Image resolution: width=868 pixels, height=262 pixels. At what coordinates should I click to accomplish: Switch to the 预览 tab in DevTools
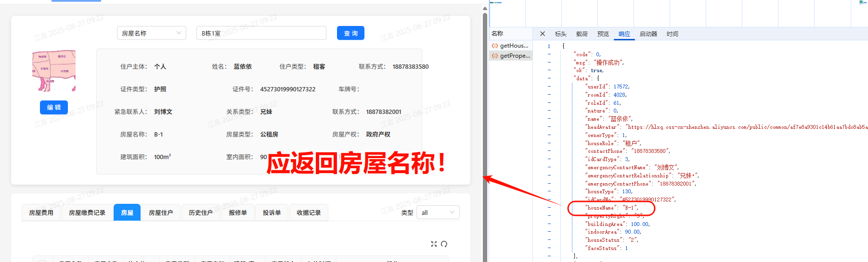[603, 34]
